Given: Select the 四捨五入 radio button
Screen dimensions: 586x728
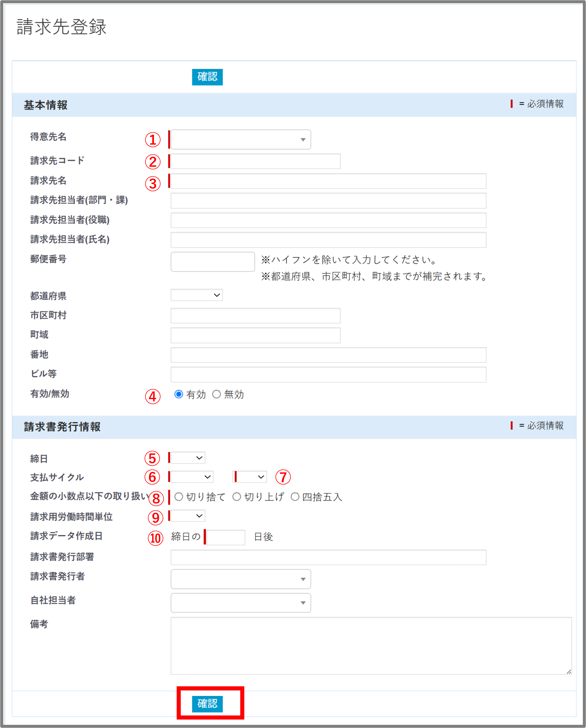Looking at the screenshot, I should coord(295,496).
